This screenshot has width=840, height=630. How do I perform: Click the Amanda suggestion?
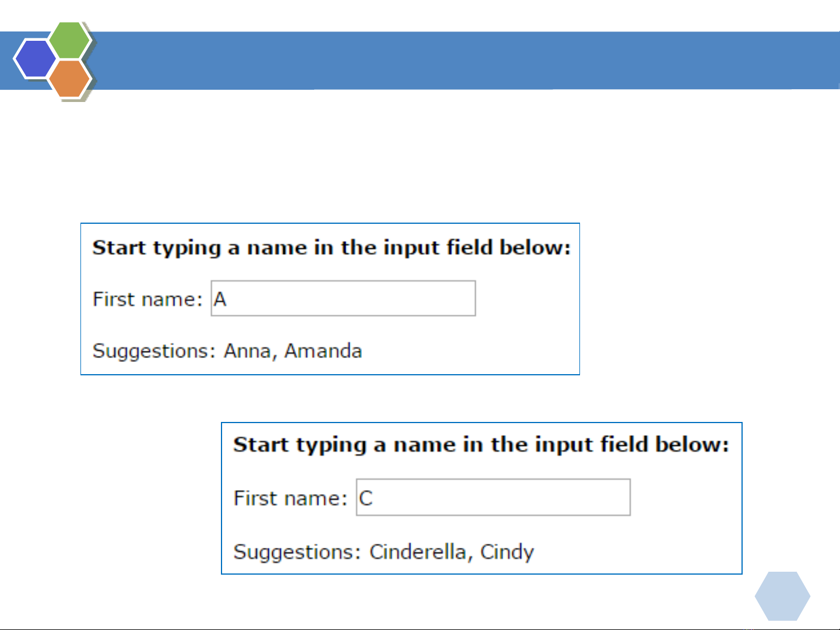click(x=323, y=351)
